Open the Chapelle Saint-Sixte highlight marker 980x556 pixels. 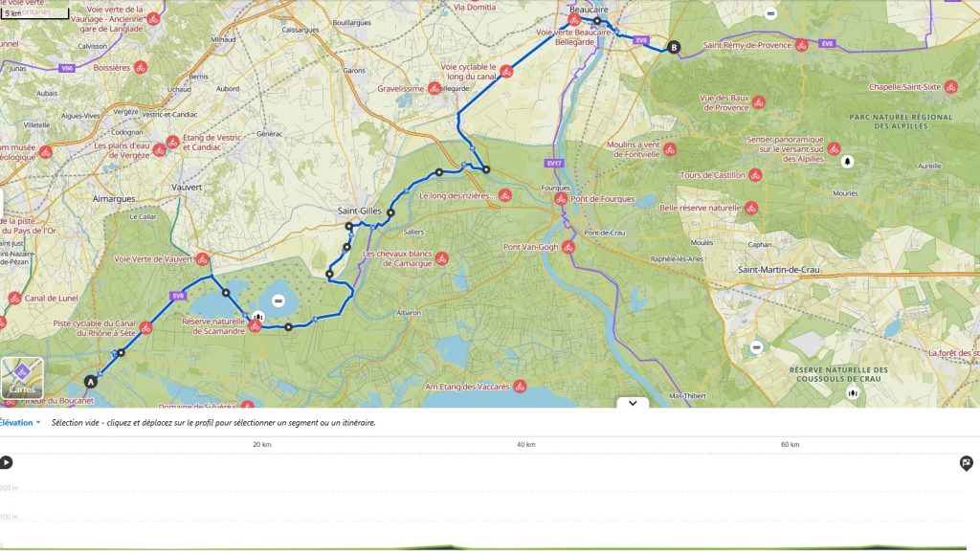click(950, 87)
